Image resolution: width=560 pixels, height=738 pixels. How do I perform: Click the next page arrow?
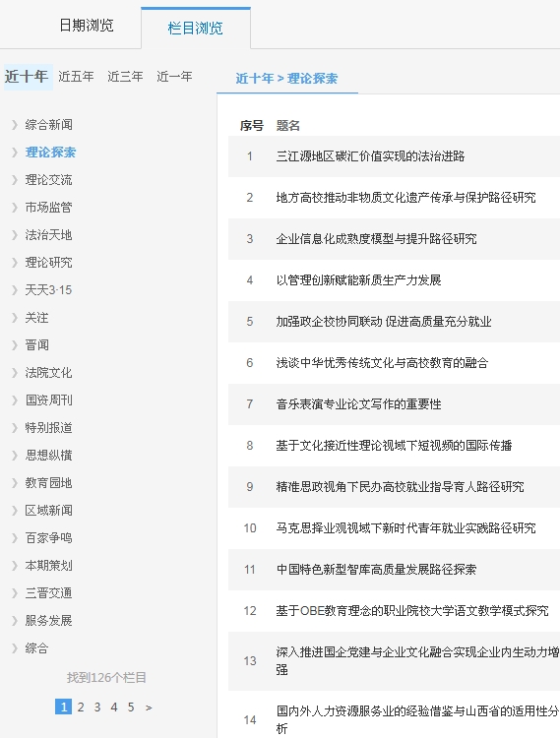tap(149, 707)
